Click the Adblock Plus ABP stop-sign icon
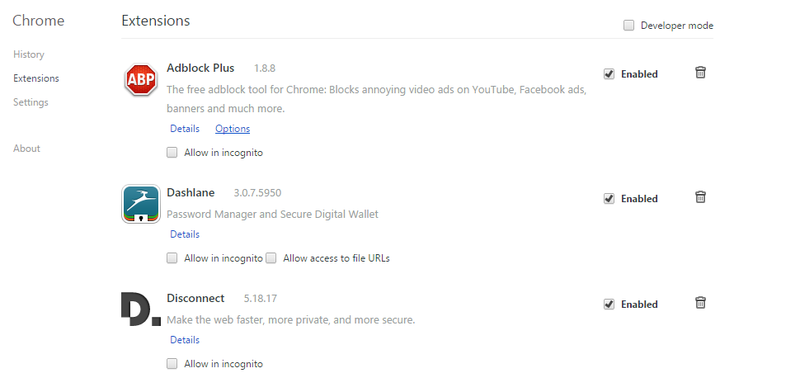The width and height of the screenshot is (800, 392). 141,80
